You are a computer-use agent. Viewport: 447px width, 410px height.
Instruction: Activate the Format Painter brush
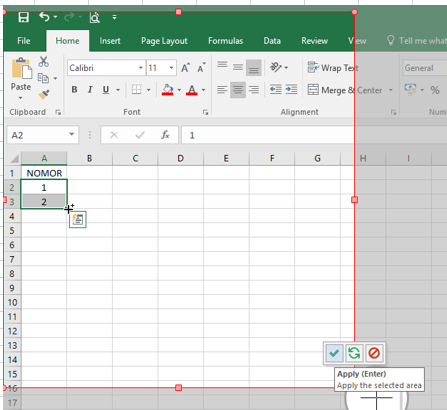(44, 94)
